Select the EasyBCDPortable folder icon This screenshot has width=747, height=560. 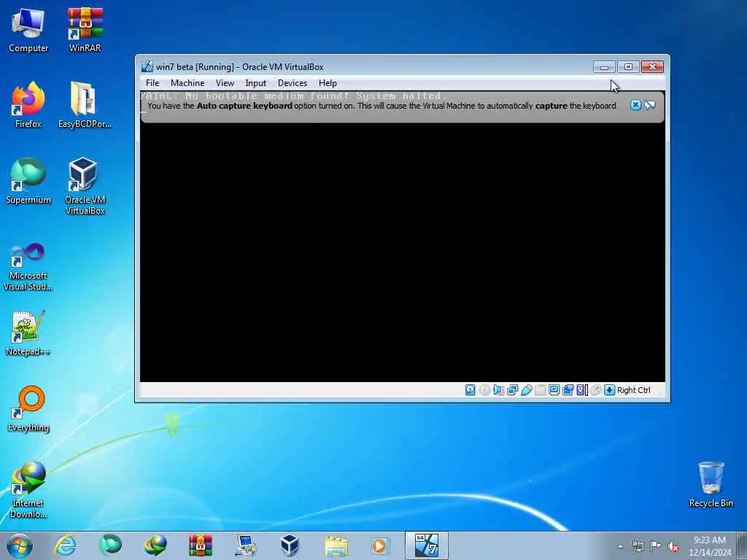[85, 105]
